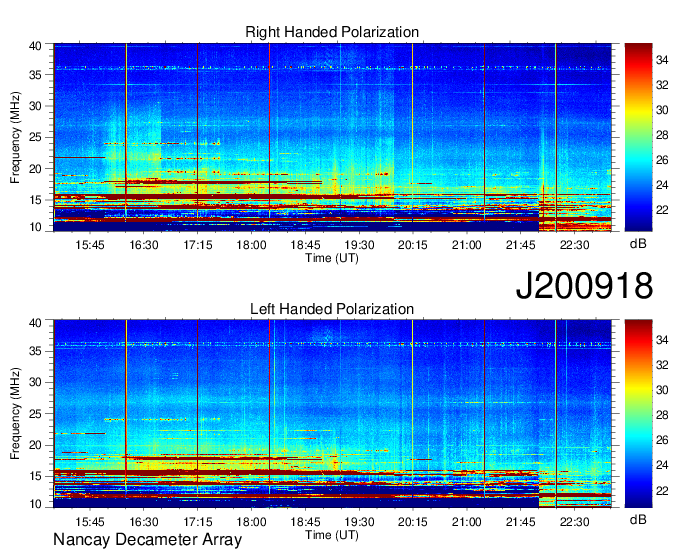
Task: Click the "Nancay Decameter Array" caption
Action: [x=147, y=540]
